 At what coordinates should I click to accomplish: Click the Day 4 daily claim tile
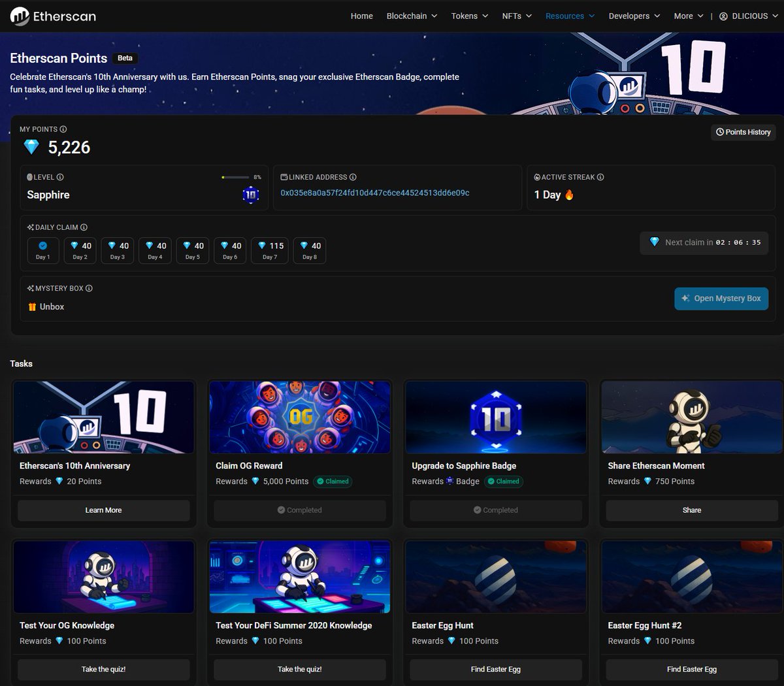tap(155, 250)
